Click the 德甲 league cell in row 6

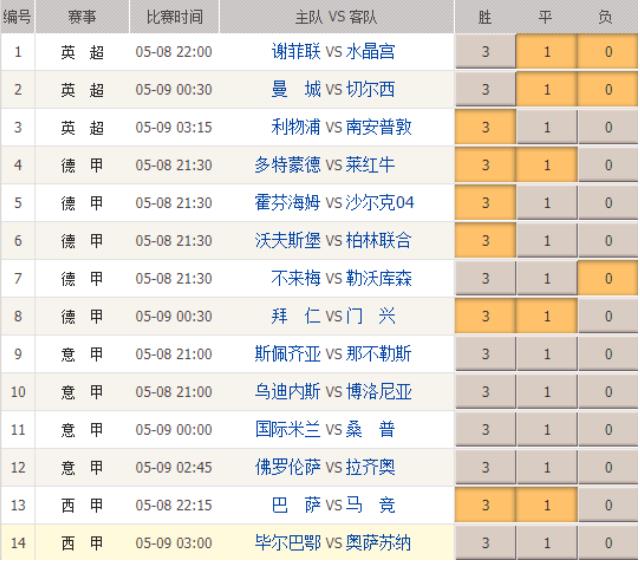tap(82, 240)
